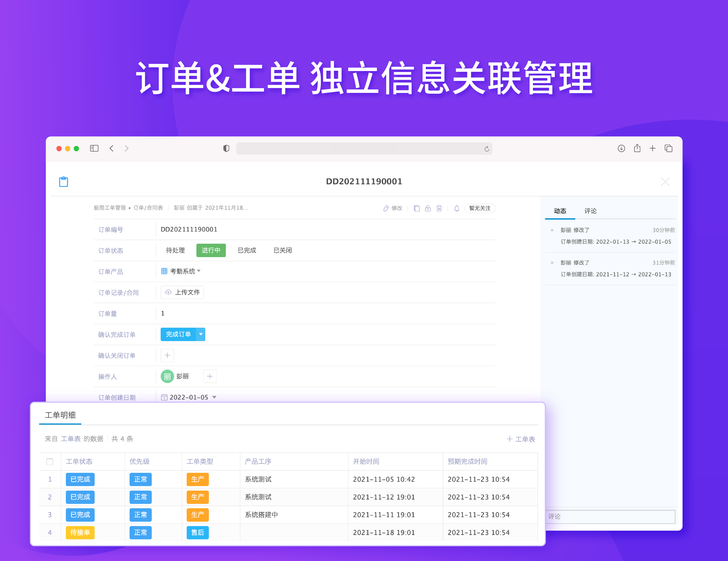Click the privacy shield icon

click(x=226, y=148)
